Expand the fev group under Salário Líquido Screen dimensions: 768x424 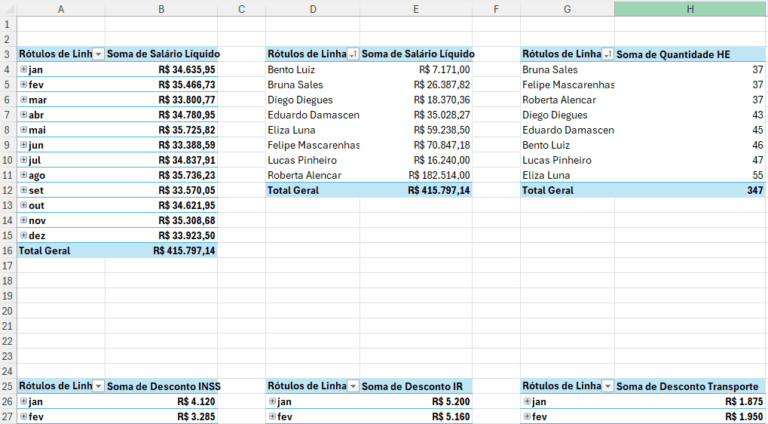click(23, 85)
